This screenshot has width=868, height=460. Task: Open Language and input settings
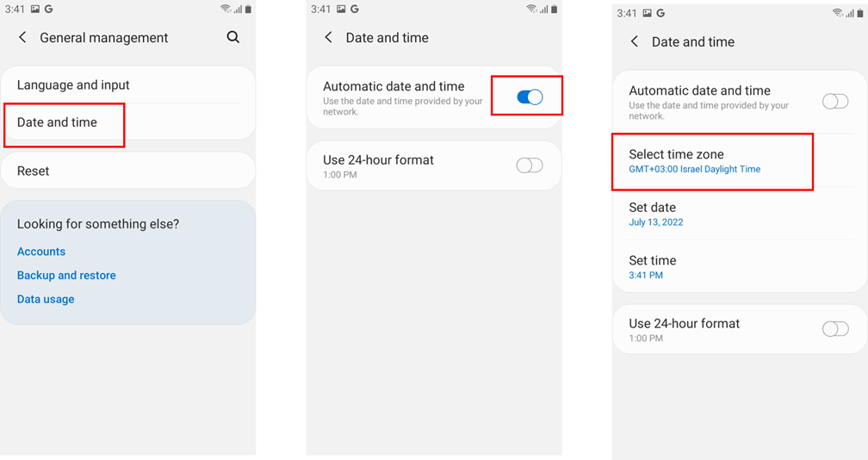[x=73, y=85]
